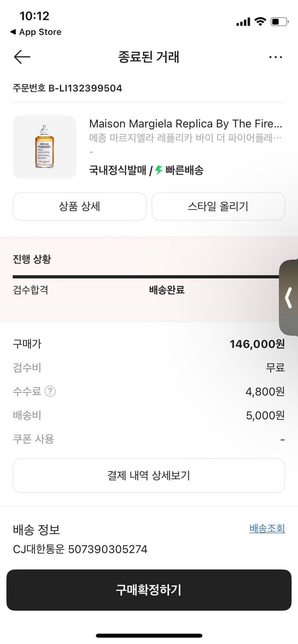Tap the CJ대한통운 tracking number
The image size is (298, 644).
coord(80,549)
